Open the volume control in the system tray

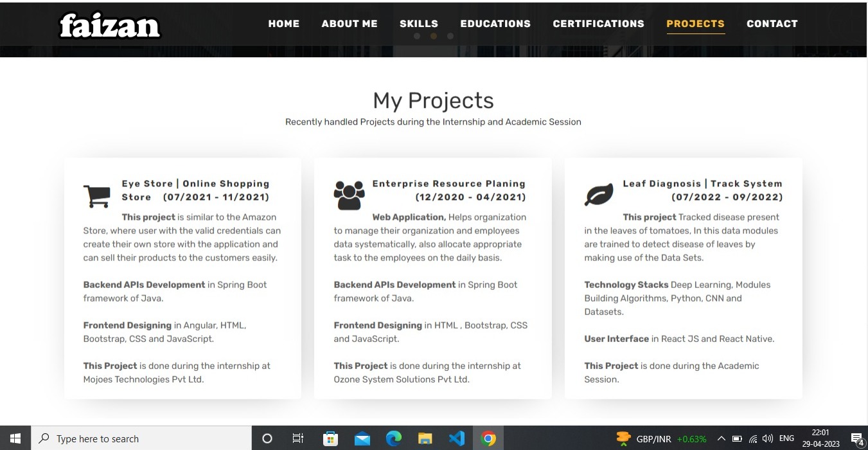(767, 438)
